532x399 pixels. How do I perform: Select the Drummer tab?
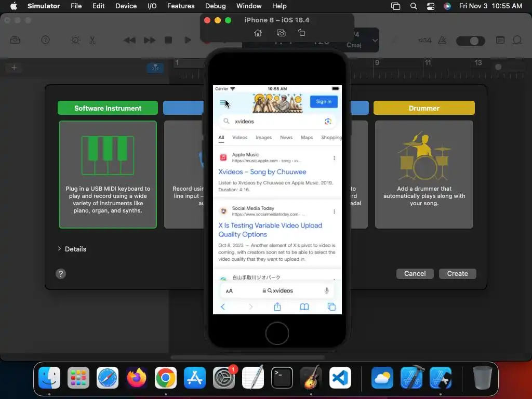[x=424, y=108]
